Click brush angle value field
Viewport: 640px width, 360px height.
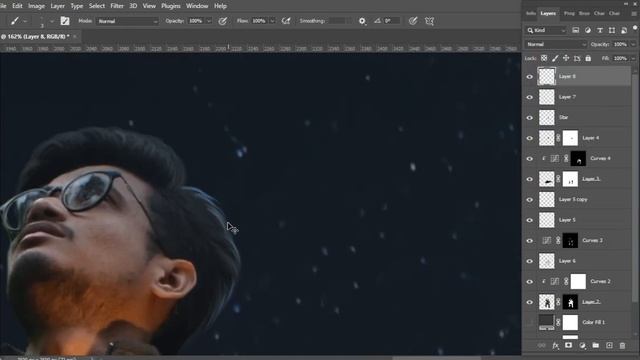click(391, 21)
